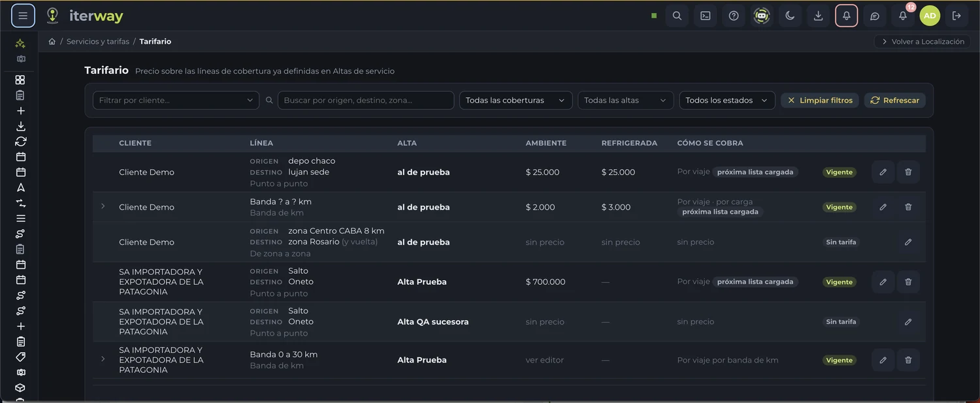Click the $ 3.000 refrigerada price
Viewport: 980px width, 403px height.
point(616,207)
